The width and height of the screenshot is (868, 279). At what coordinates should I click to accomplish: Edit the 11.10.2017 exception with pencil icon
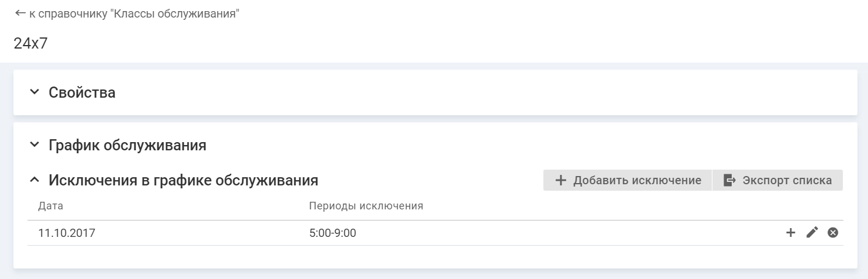click(x=812, y=233)
